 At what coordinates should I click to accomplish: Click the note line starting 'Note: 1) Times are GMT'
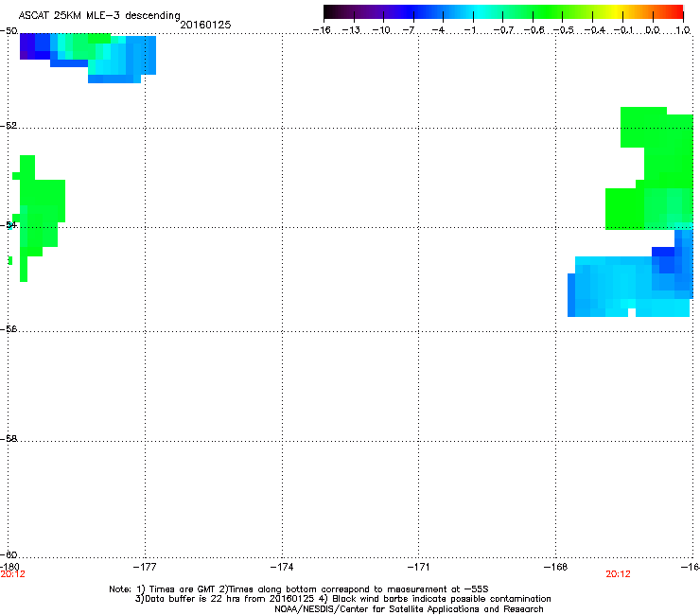click(299, 589)
